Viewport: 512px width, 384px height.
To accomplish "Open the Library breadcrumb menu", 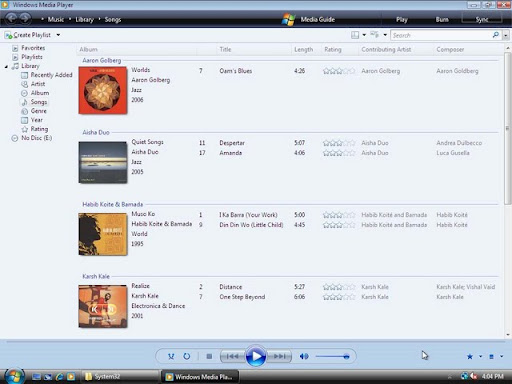I will 84,19.
